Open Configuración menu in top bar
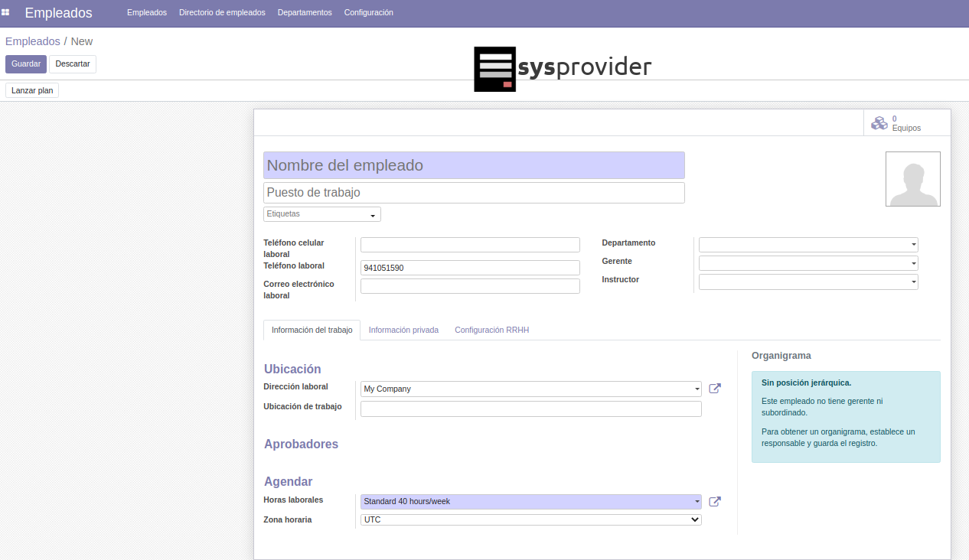The height and width of the screenshot is (560, 969). (x=368, y=13)
